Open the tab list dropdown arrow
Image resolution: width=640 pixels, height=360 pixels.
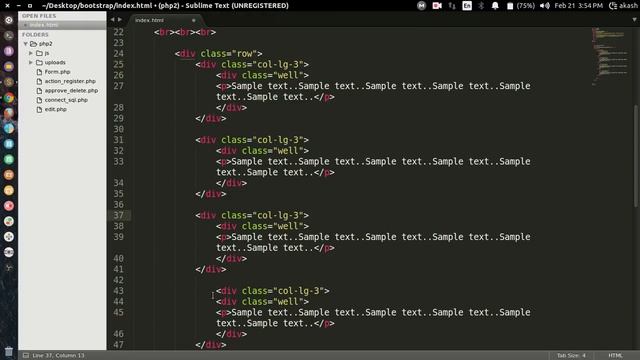click(634, 20)
